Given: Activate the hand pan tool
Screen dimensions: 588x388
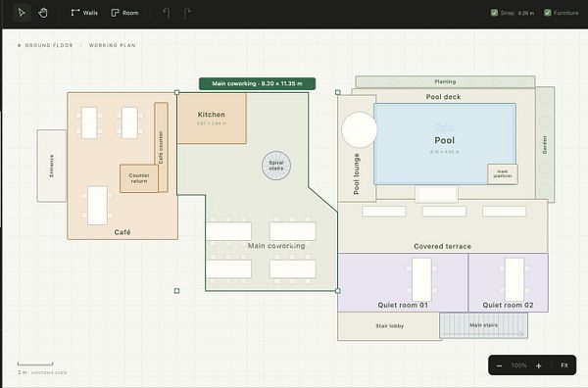Looking at the screenshot, I should click(x=43, y=13).
